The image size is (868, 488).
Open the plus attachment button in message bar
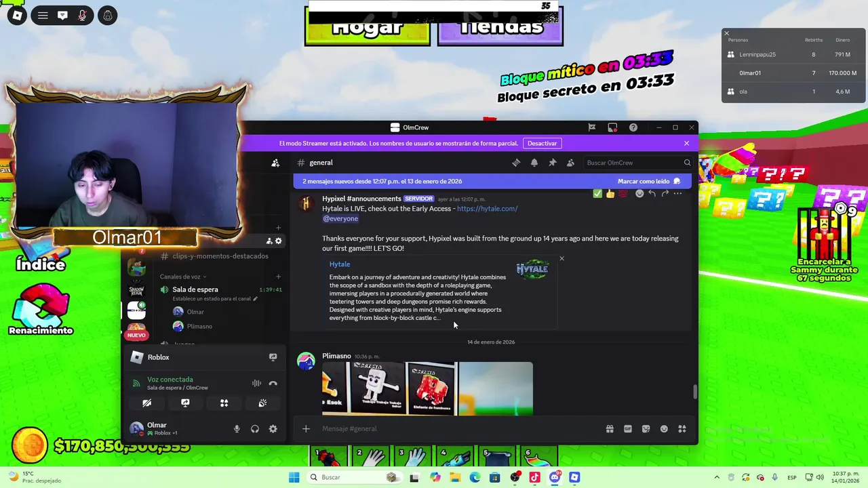click(306, 428)
